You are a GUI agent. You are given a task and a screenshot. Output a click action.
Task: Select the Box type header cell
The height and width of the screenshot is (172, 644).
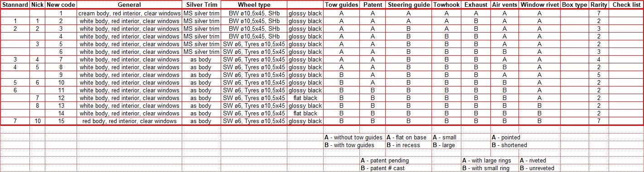coord(575,5)
